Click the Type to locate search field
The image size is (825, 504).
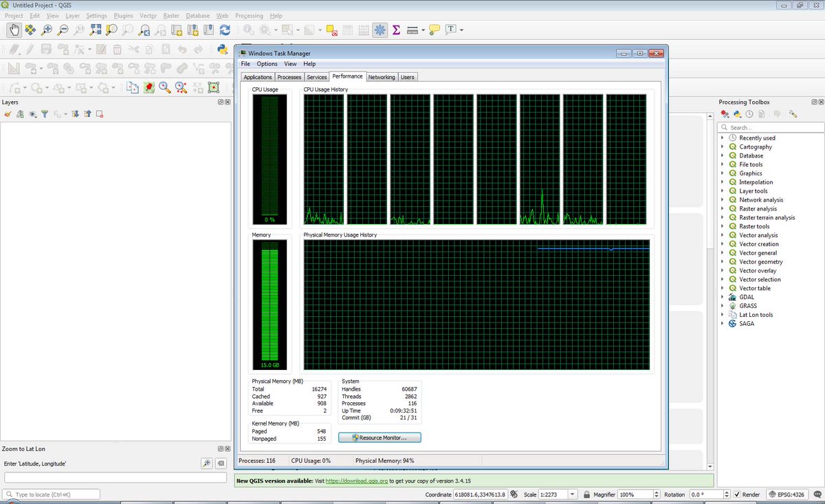click(52, 494)
